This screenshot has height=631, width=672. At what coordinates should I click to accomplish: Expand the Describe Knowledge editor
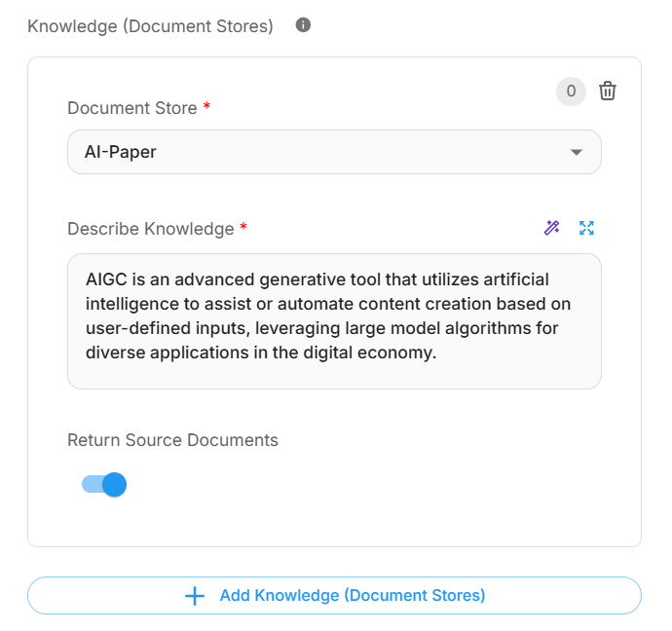click(x=586, y=228)
